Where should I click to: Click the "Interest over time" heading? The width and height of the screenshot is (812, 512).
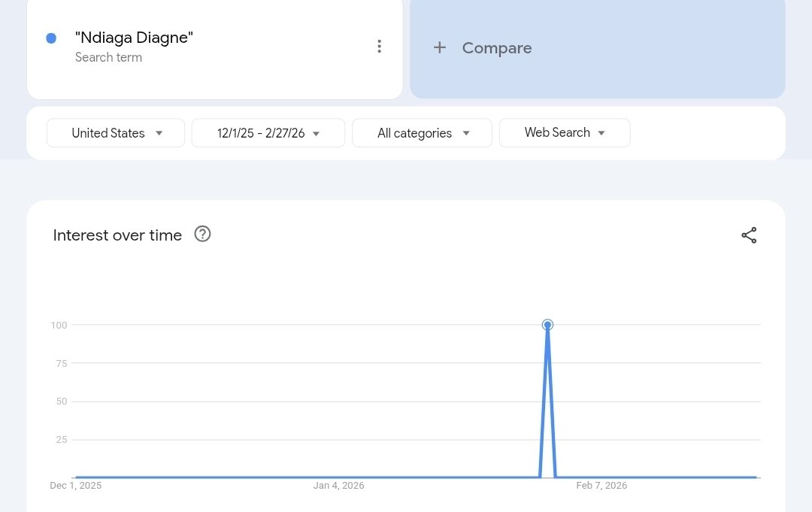[x=117, y=235]
